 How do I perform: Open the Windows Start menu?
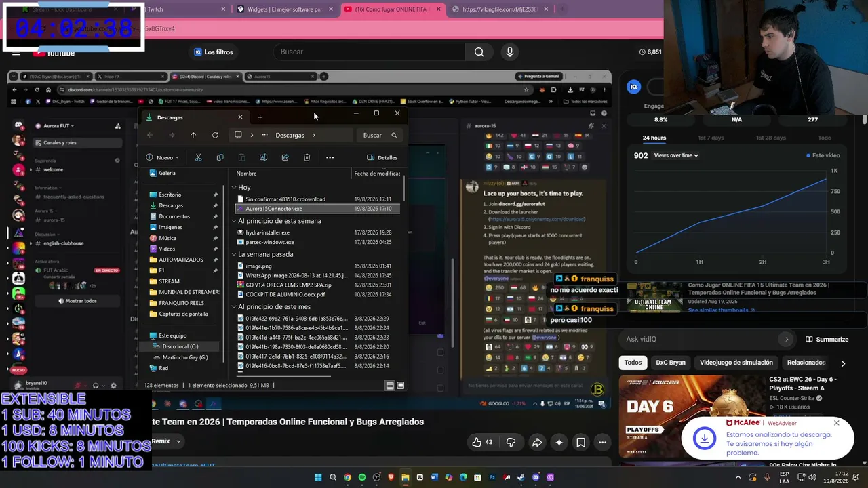318,477
